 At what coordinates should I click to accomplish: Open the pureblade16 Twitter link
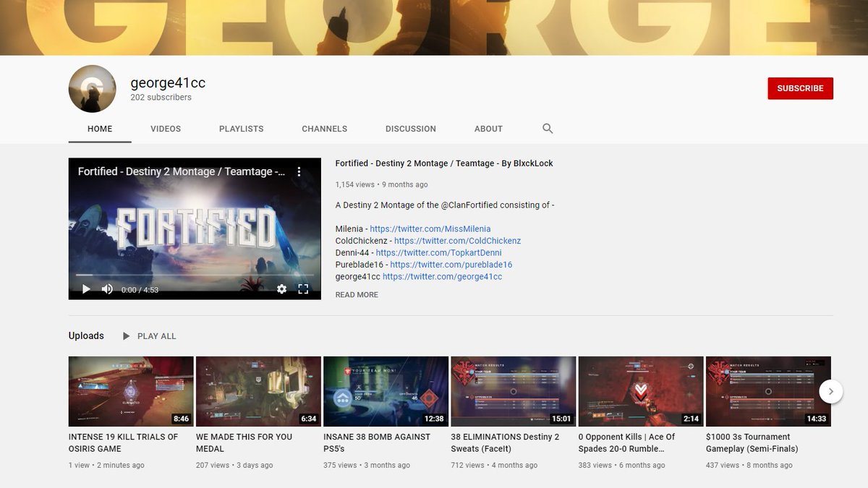coord(451,265)
